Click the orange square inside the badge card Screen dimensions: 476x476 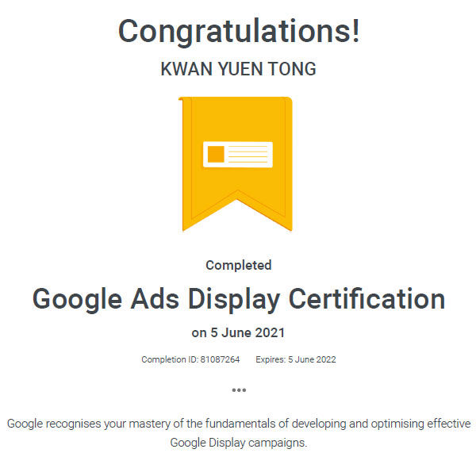tap(216, 154)
